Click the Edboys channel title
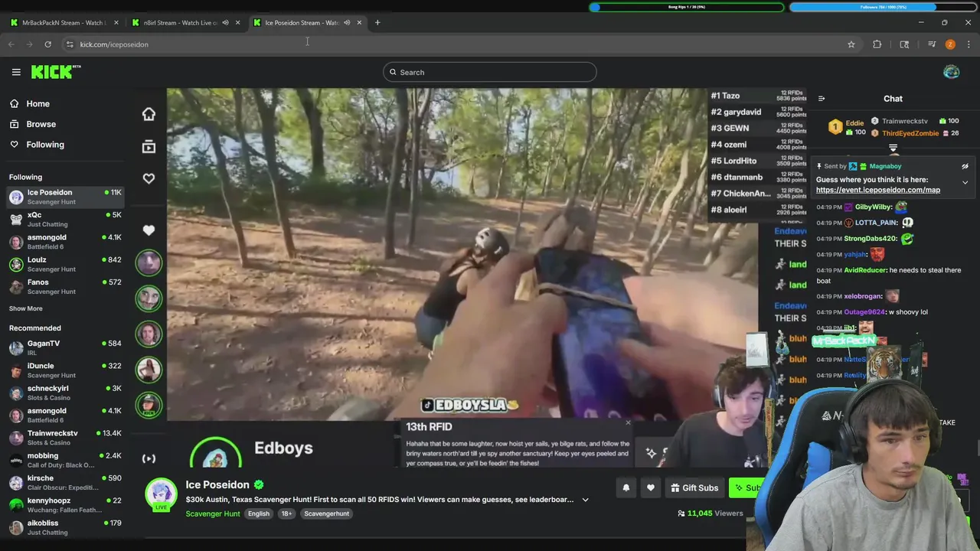Image resolution: width=980 pixels, height=551 pixels. pos(283,448)
